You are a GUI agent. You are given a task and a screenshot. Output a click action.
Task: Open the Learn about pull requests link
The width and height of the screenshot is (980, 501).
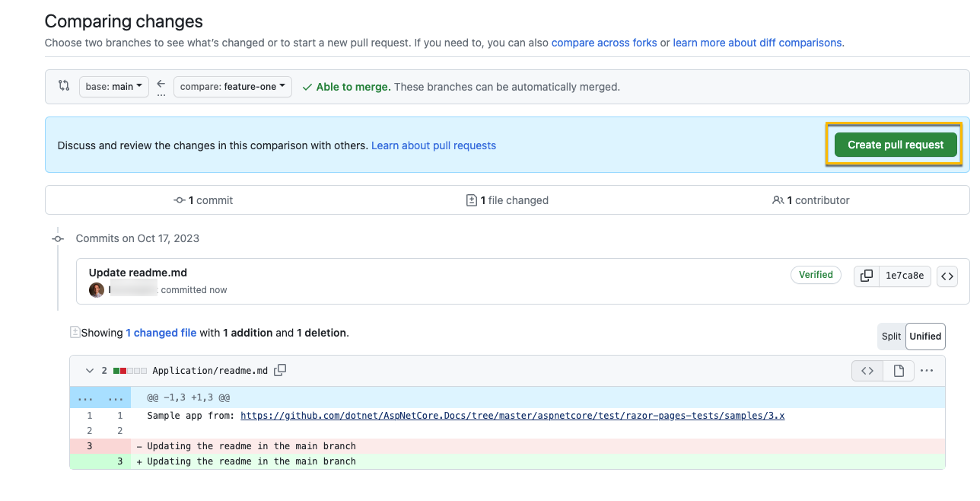[x=433, y=145]
